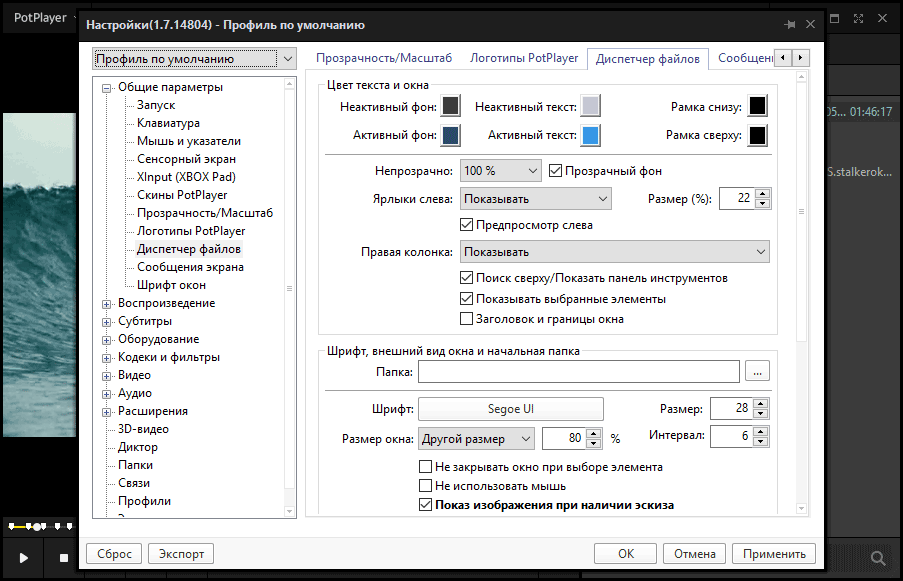
Task: Pick the Рамка сверху color swatch
Action: point(757,135)
